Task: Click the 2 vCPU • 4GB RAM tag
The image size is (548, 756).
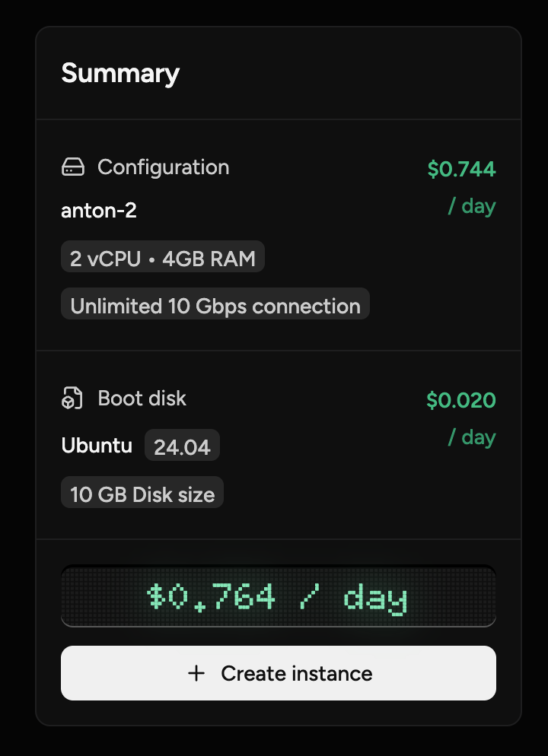Action: 163,259
